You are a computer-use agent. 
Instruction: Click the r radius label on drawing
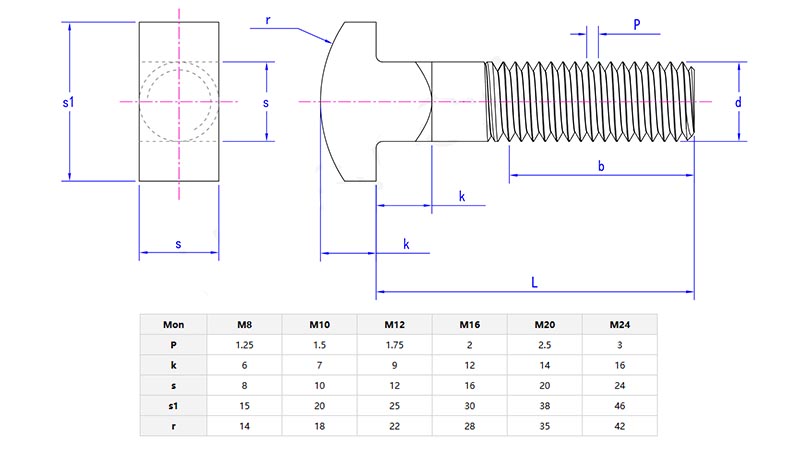tap(268, 20)
